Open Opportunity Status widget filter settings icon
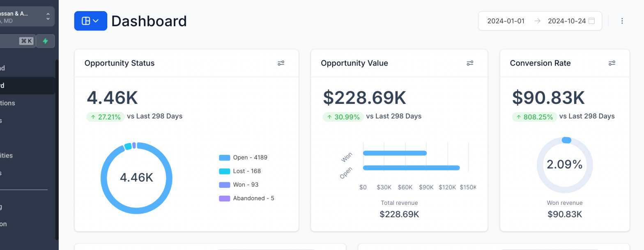The height and width of the screenshot is (250, 644). (x=281, y=63)
